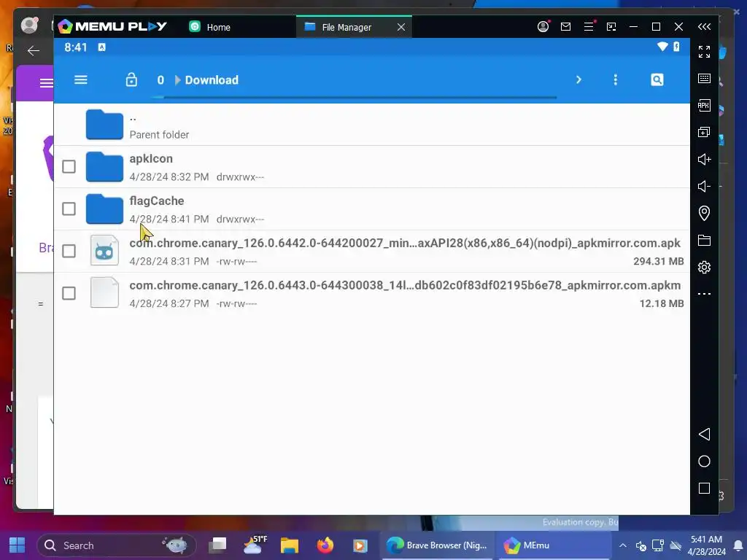
Task: Open the clock showing 5:41 AM
Action: tap(706, 545)
